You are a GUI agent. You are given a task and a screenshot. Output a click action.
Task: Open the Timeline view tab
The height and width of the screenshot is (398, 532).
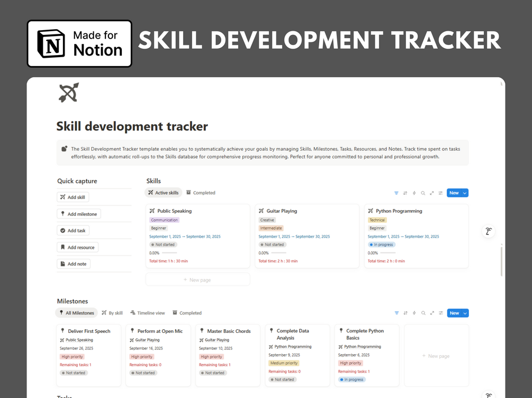coord(148,313)
